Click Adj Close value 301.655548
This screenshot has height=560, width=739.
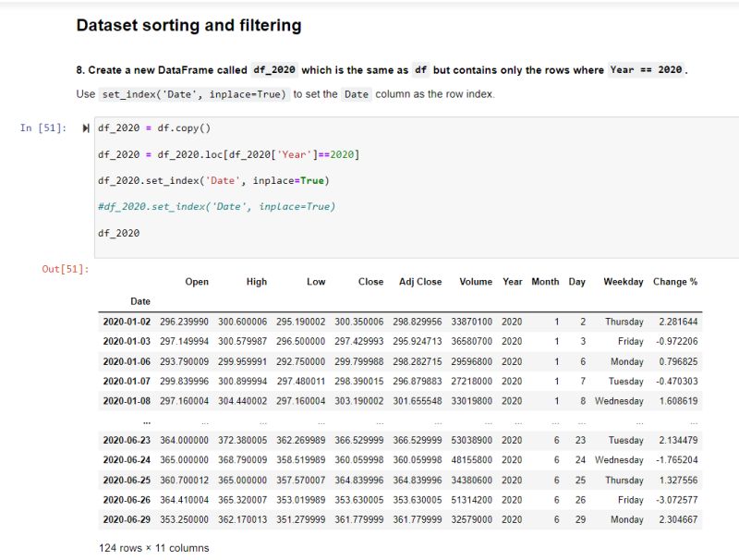pyautogui.click(x=418, y=401)
